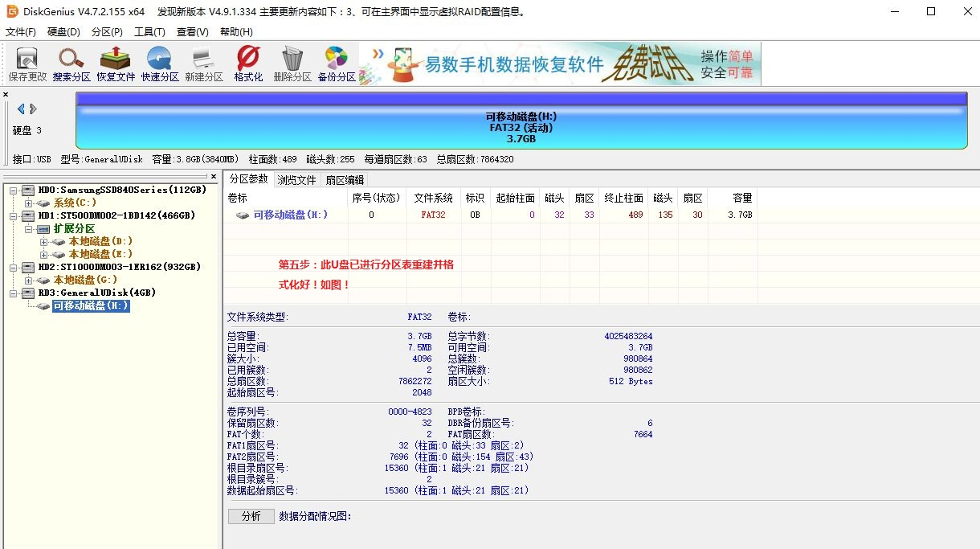Click the 序号(状态) column header
This screenshot has width=980, height=549.
click(x=376, y=198)
